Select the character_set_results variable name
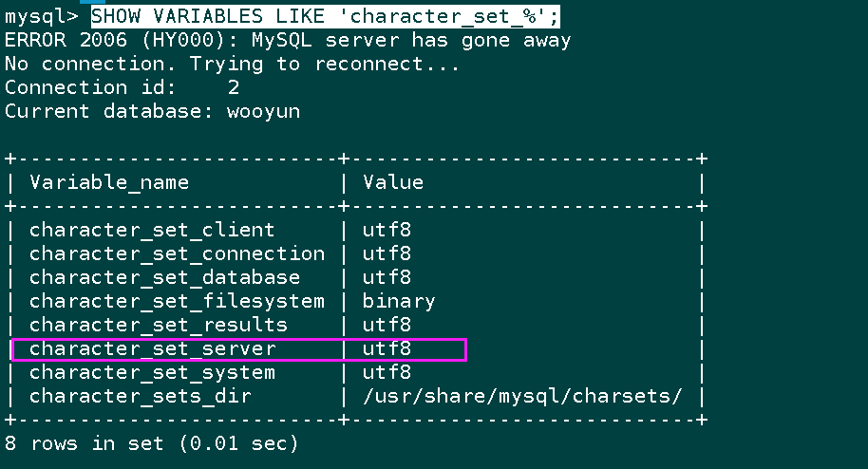Screen dimensions: 868x469 tap(159, 326)
